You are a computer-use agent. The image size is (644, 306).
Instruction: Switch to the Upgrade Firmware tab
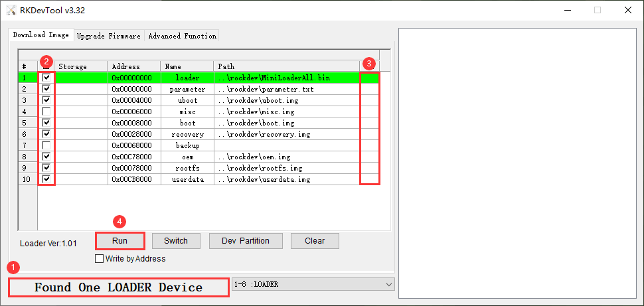(109, 36)
